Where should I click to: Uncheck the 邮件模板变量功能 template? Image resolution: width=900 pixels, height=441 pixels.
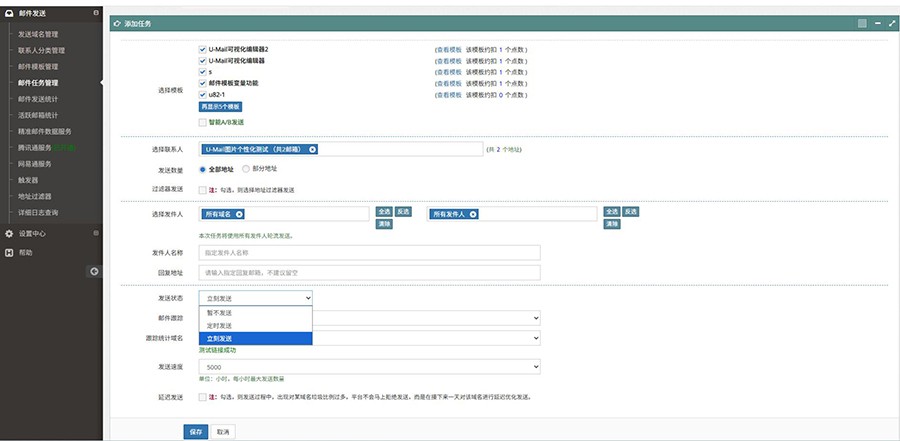[202, 83]
